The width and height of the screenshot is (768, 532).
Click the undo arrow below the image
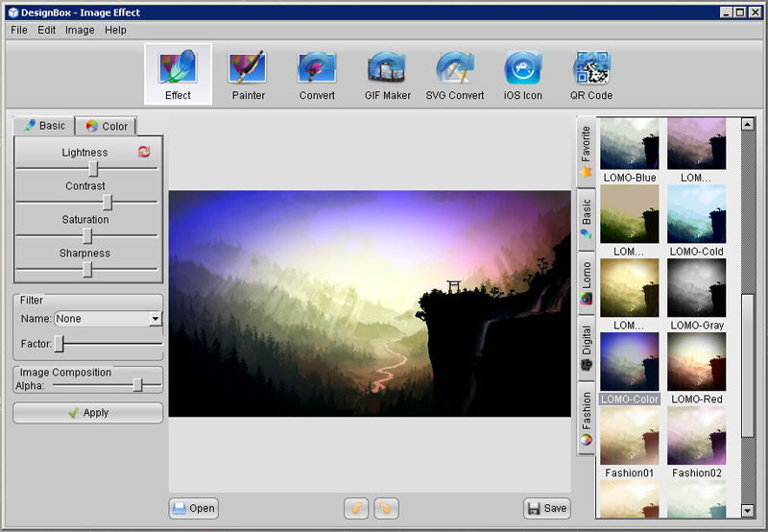point(356,508)
